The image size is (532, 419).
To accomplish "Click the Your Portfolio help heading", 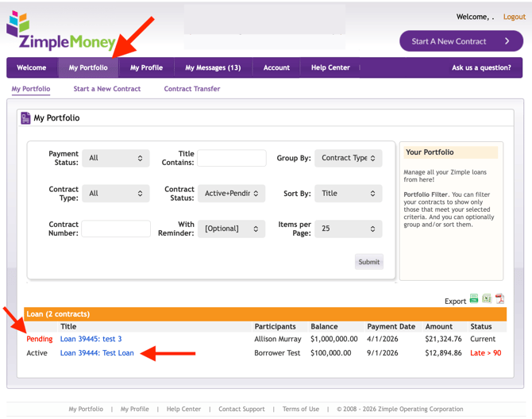I will pyautogui.click(x=430, y=152).
